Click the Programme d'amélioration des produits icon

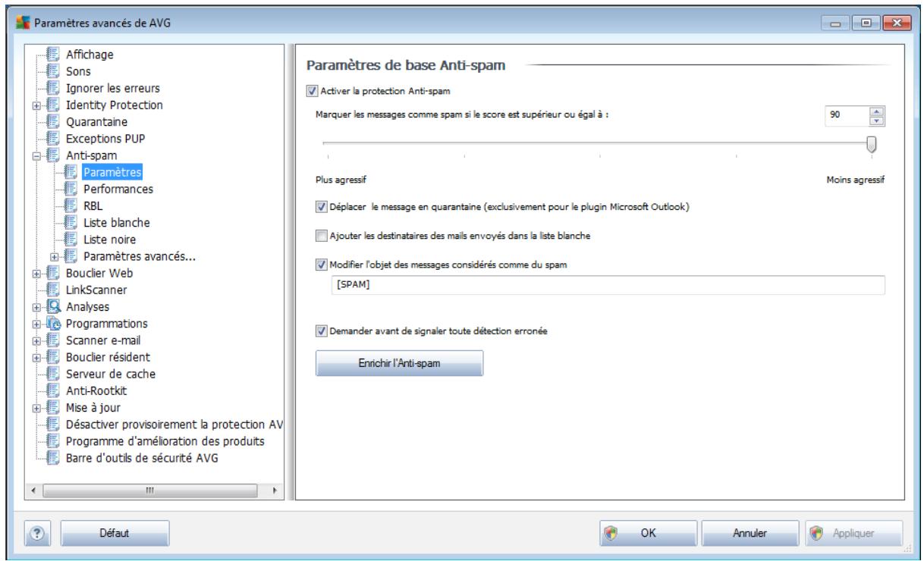coord(53,440)
